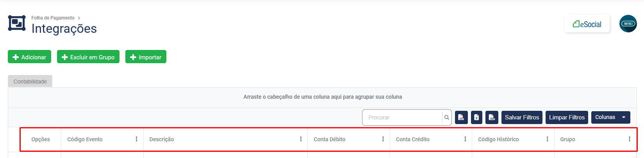Export the table to Excel
The width and height of the screenshot is (644, 158).
pos(476,117)
